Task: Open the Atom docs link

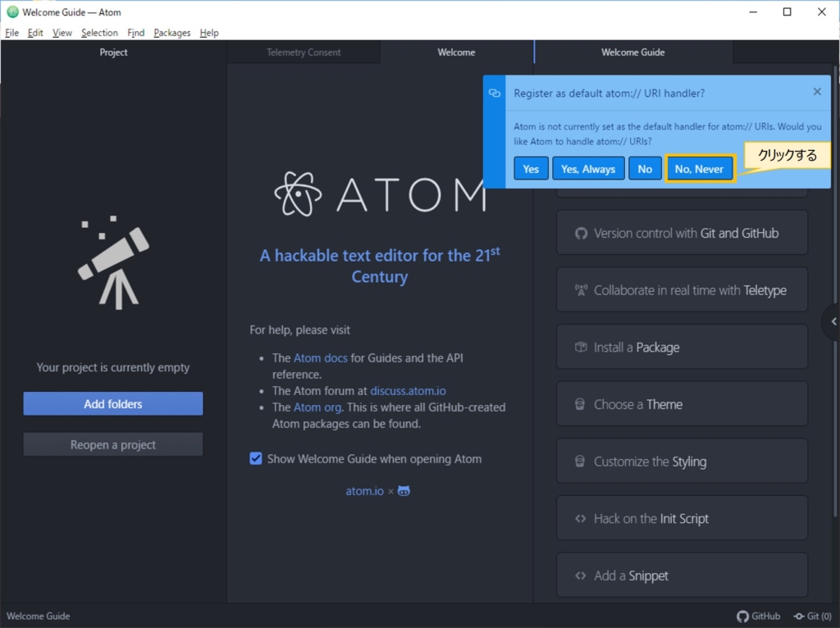Action: click(321, 357)
